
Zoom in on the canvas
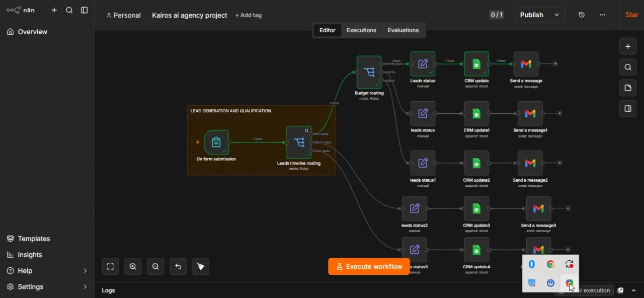[x=133, y=266]
